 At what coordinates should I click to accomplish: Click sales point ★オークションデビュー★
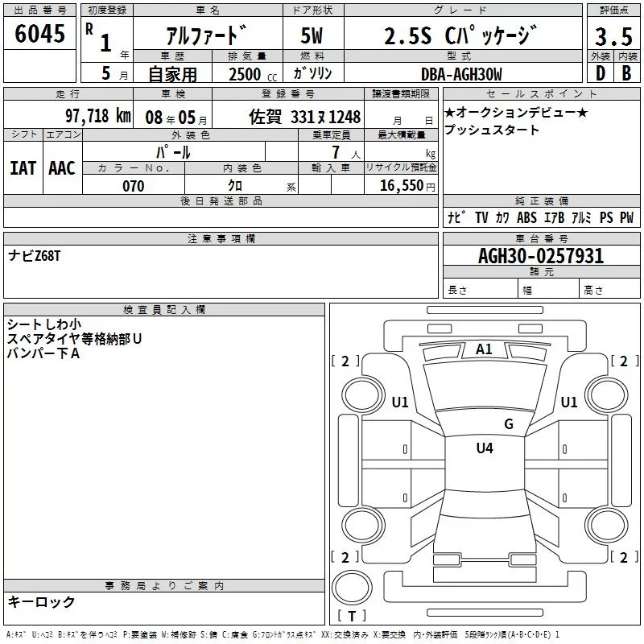(x=516, y=112)
